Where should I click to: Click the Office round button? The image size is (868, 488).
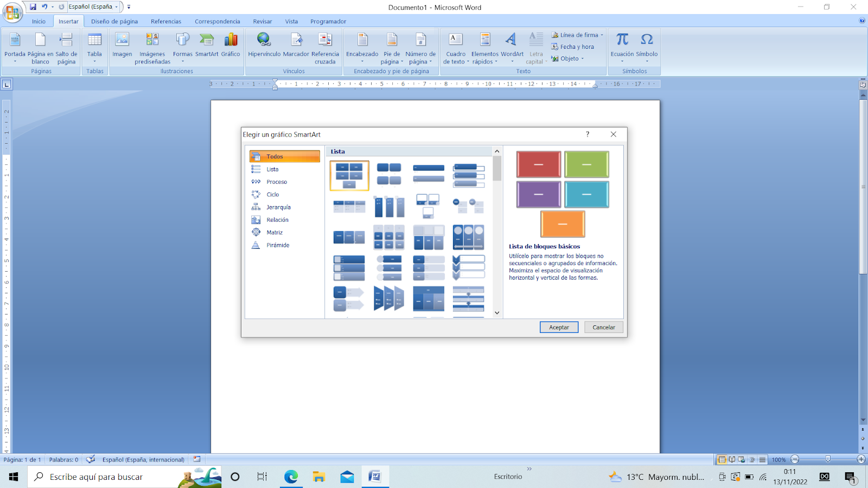coord(12,12)
